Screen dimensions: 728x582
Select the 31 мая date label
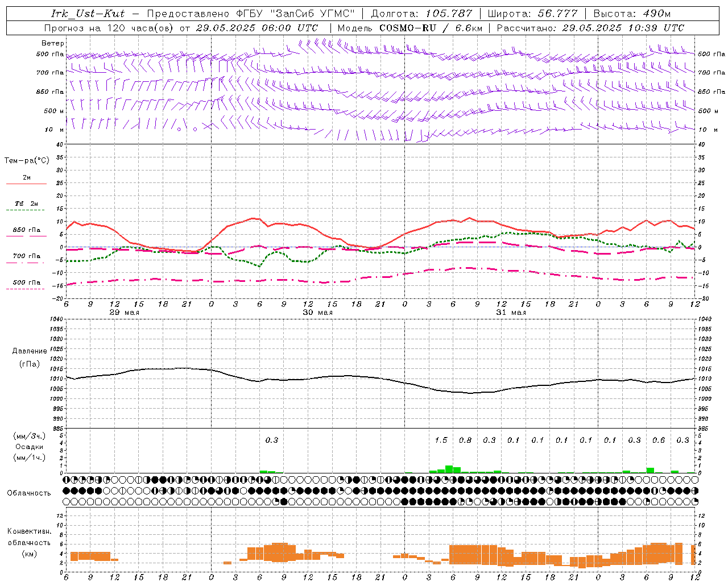511,313
